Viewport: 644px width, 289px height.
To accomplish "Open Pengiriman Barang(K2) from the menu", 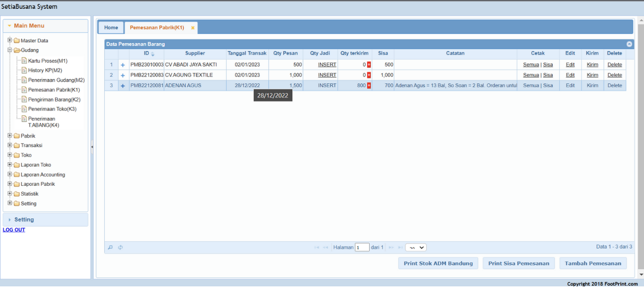I will click(x=54, y=99).
